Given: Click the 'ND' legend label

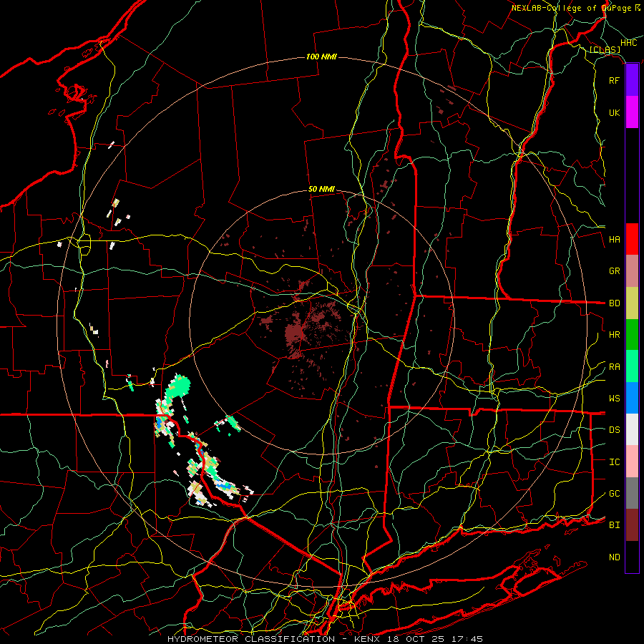Looking at the screenshot, I should coord(614,557).
